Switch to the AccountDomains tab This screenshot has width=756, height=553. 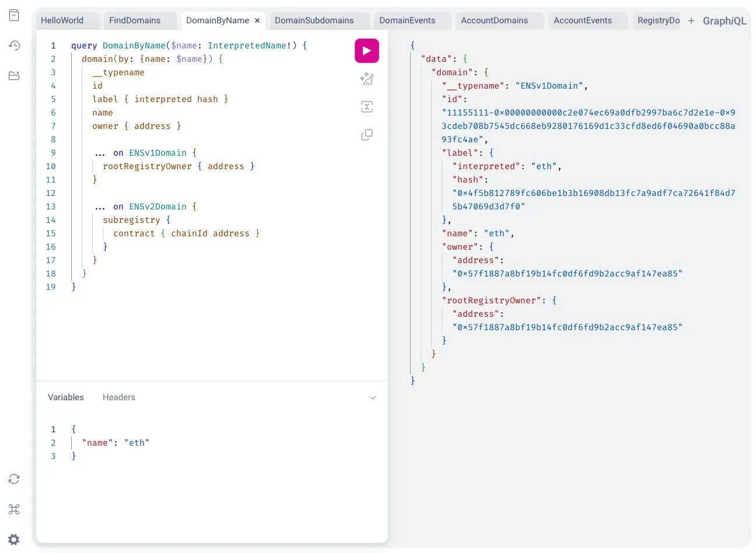coord(495,20)
